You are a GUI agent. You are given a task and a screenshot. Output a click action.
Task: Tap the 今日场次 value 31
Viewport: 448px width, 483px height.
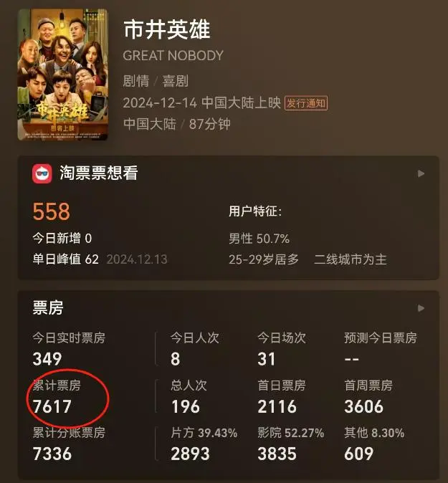[x=266, y=359]
